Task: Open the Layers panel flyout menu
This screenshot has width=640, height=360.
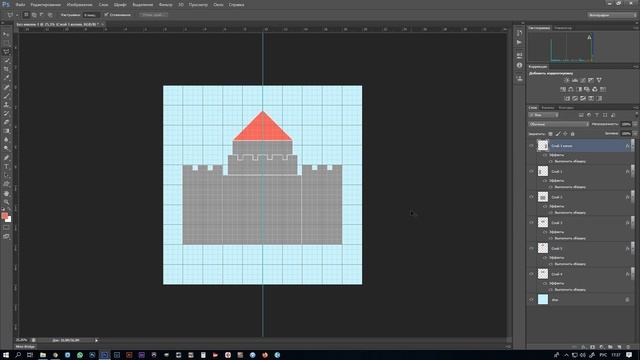Action: pos(636,108)
